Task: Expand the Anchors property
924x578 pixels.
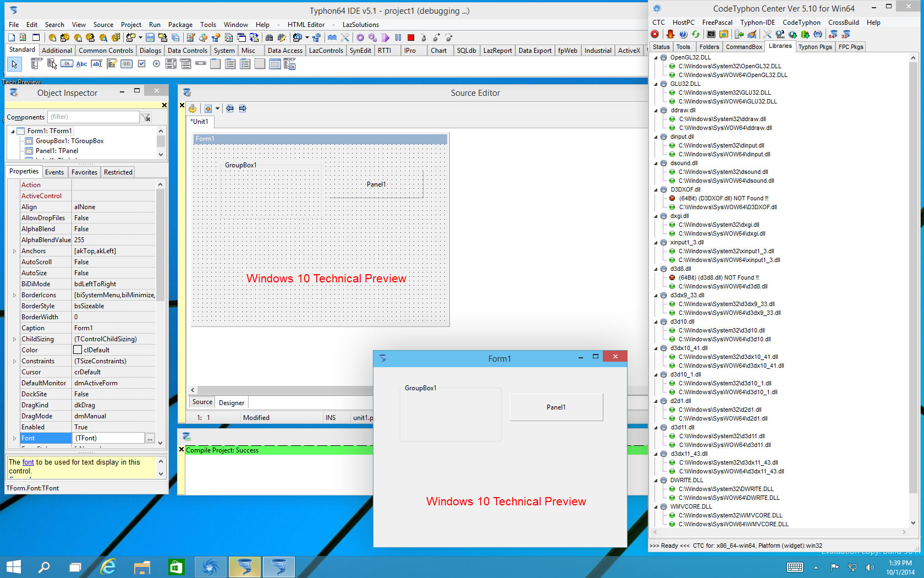Action: point(14,251)
